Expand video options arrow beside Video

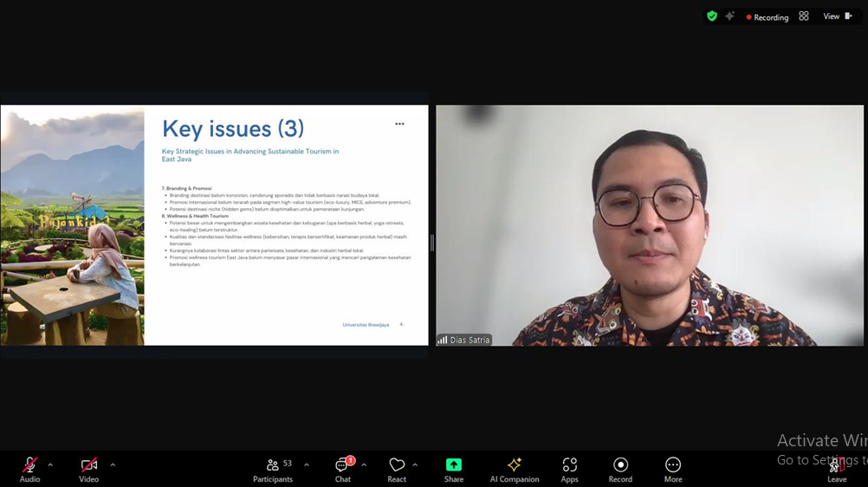pos(113,465)
